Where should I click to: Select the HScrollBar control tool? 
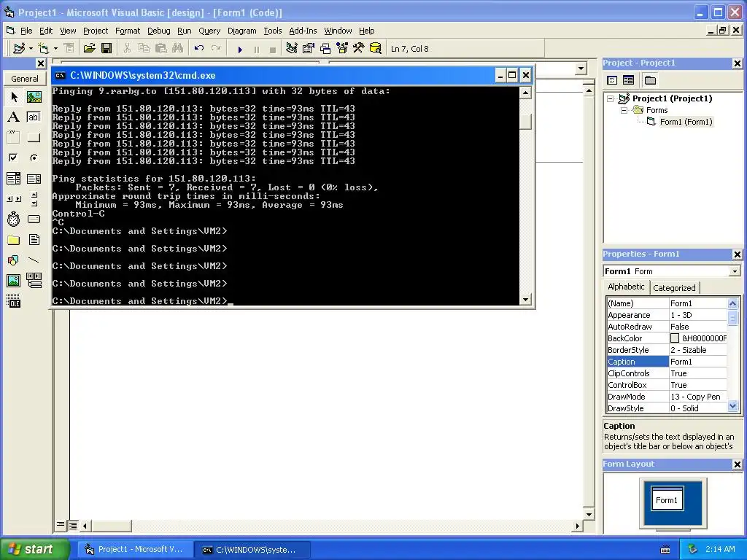coord(14,199)
